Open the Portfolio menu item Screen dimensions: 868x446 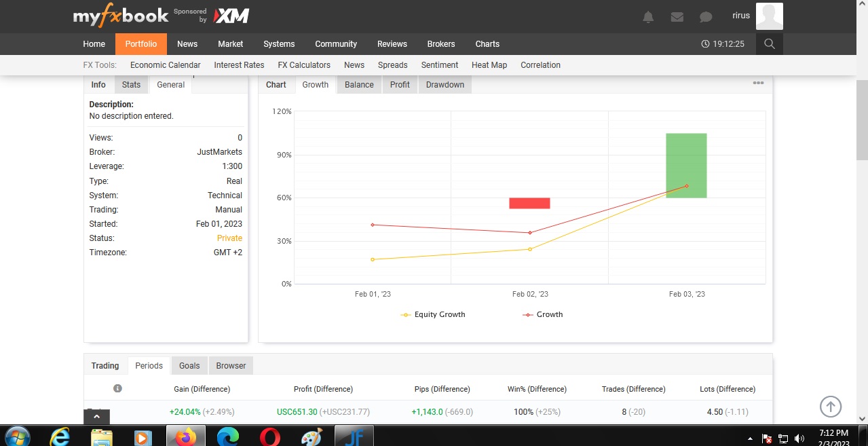[141, 44]
